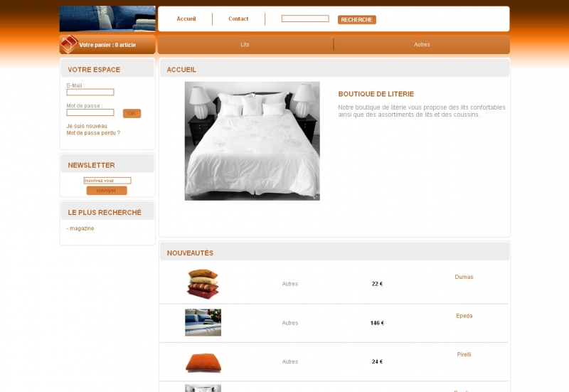The width and height of the screenshot is (569, 392).
Task: Click the NOUVEAUTÉS section heading
Action: pyautogui.click(x=190, y=253)
